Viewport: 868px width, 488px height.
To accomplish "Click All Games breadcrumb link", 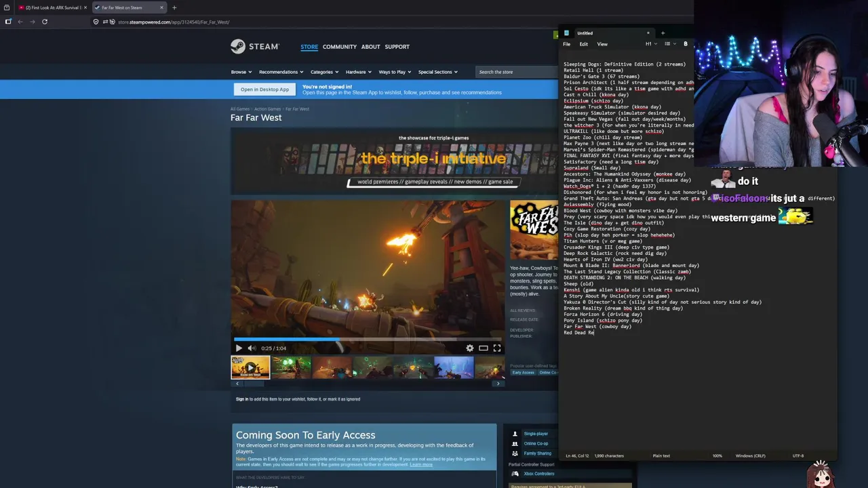I will coord(239,108).
